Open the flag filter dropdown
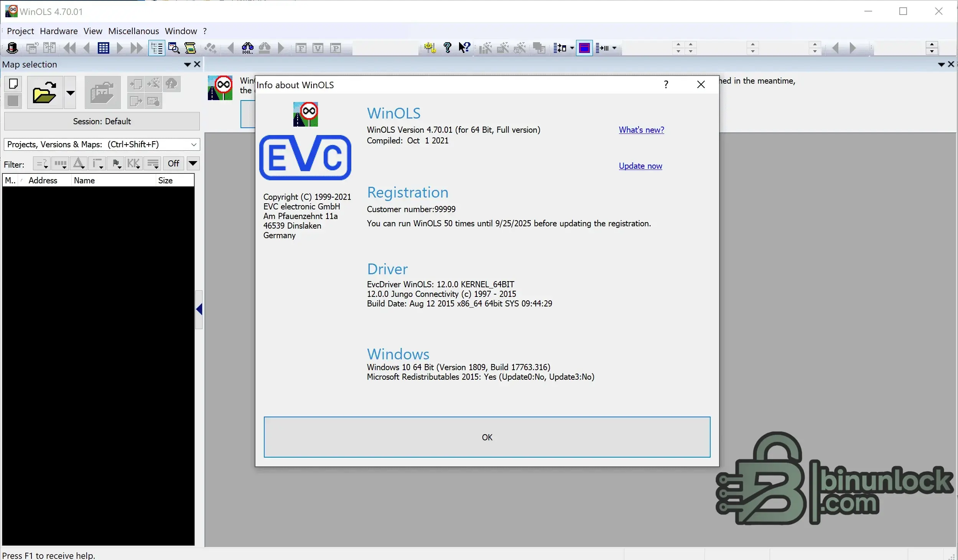Screen dimensions: 958x560 tap(115, 164)
